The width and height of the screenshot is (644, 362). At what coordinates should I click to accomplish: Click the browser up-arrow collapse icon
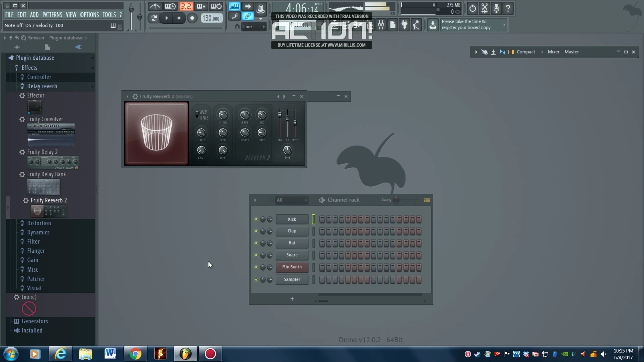[11, 38]
